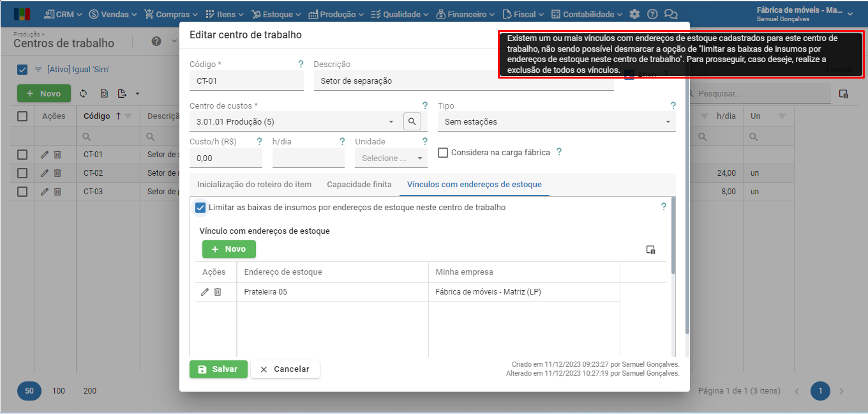Expand the export options arrow in list toolbar
The height and width of the screenshot is (414, 868).
(x=138, y=94)
